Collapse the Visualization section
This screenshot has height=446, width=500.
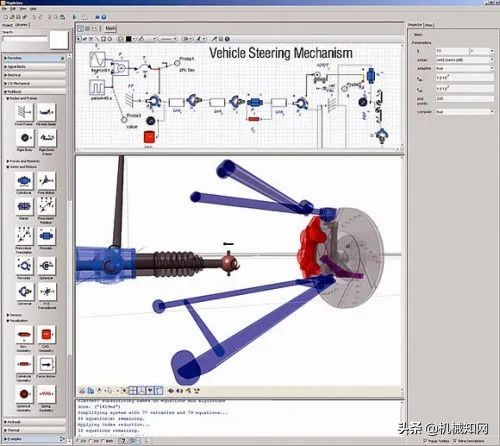17,321
